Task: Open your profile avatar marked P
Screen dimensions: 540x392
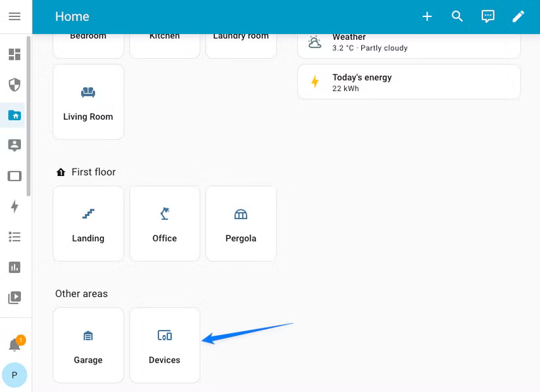Action: click(x=14, y=375)
